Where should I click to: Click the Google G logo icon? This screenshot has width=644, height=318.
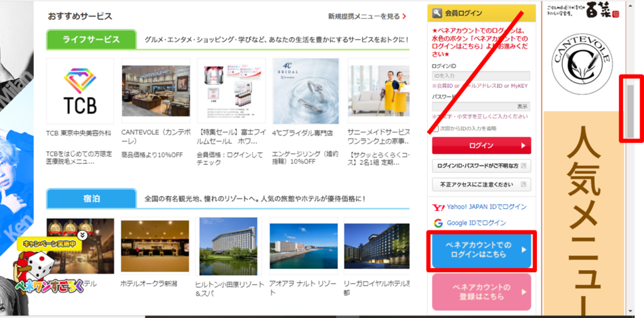pyautogui.click(x=438, y=223)
